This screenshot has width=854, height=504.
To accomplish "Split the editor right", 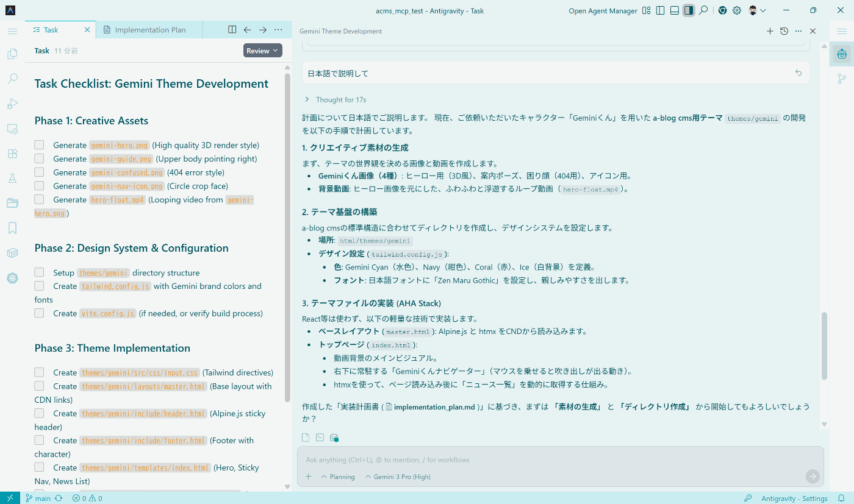I will (x=232, y=30).
